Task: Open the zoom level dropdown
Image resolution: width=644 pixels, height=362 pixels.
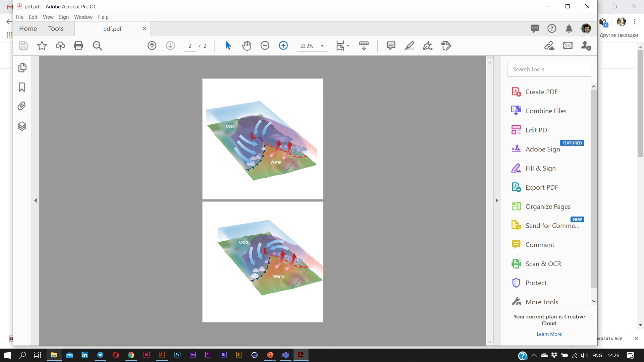Action: (x=322, y=46)
